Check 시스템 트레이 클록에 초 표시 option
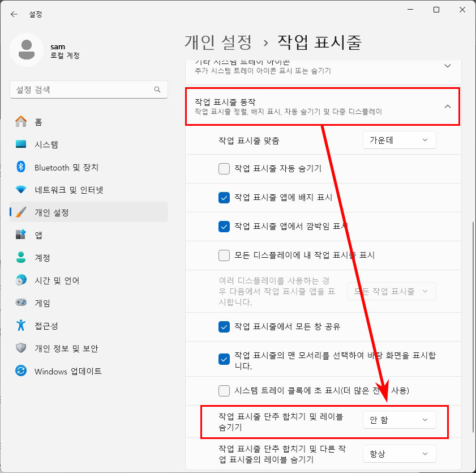Viewport: 476px width, 473px height. (224, 391)
